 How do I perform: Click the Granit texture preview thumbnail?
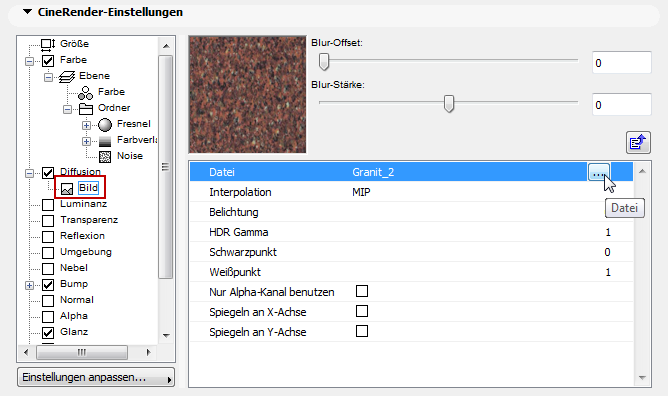tap(248, 95)
